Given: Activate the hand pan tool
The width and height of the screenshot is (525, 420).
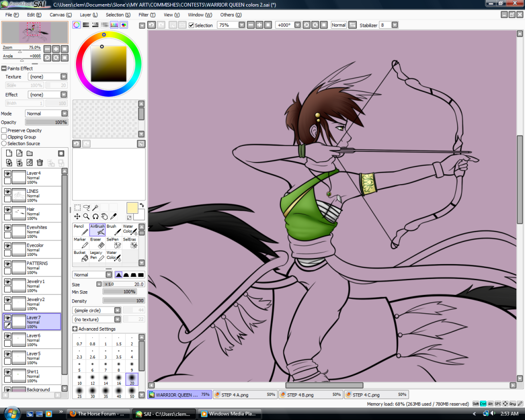Looking at the screenshot, I should coord(105,216).
